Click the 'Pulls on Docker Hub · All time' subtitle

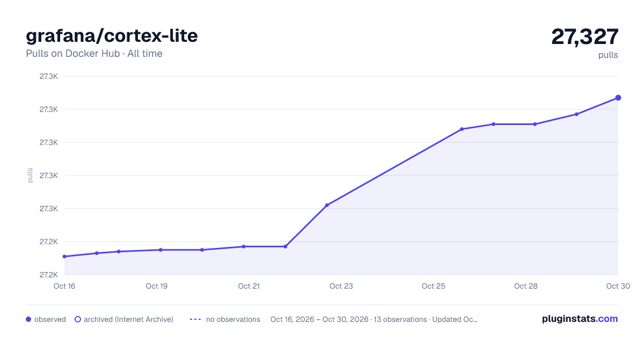(x=94, y=54)
